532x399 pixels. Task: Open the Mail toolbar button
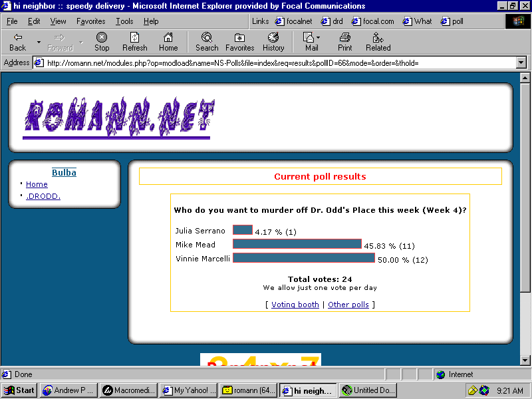[x=310, y=43]
